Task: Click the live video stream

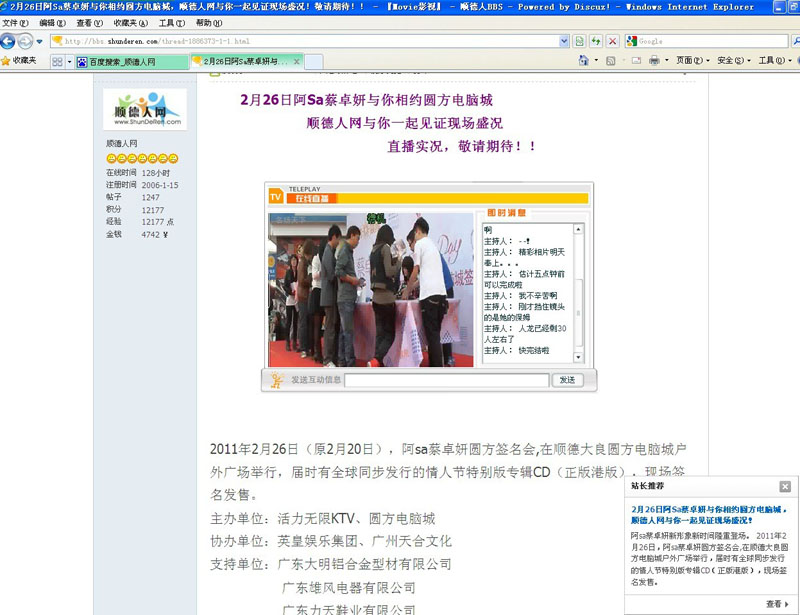Action: click(371, 290)
